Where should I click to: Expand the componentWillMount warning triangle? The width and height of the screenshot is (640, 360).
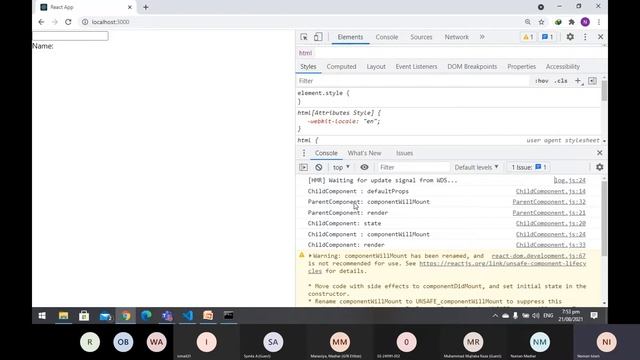(x=310, y=256)
